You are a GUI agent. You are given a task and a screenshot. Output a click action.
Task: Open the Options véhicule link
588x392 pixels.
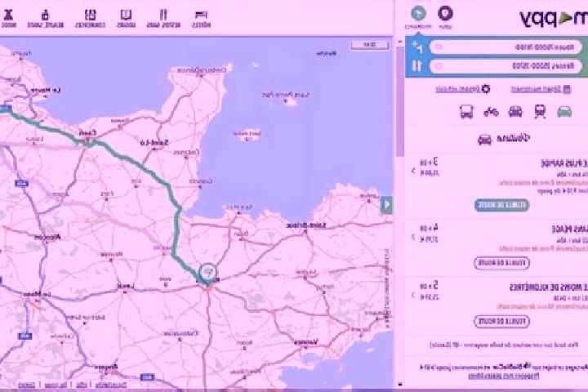pos(457,89)
